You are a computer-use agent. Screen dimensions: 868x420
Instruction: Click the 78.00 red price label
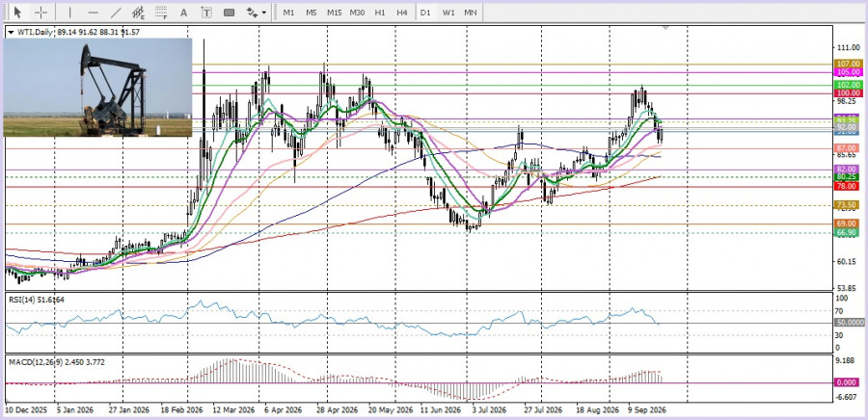coord(849,187)
